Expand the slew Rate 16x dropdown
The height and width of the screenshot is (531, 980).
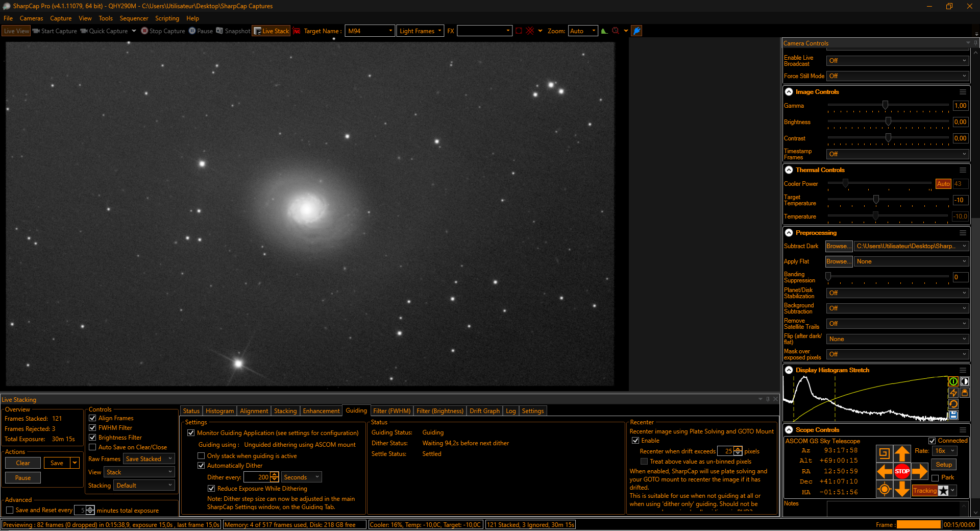tap(944, 451)
